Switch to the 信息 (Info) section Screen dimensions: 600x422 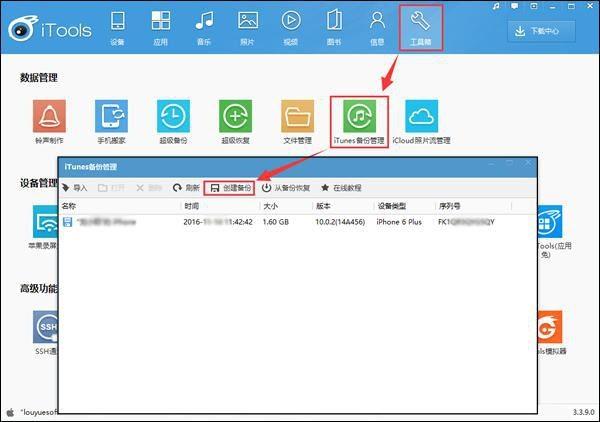[377, 29]
